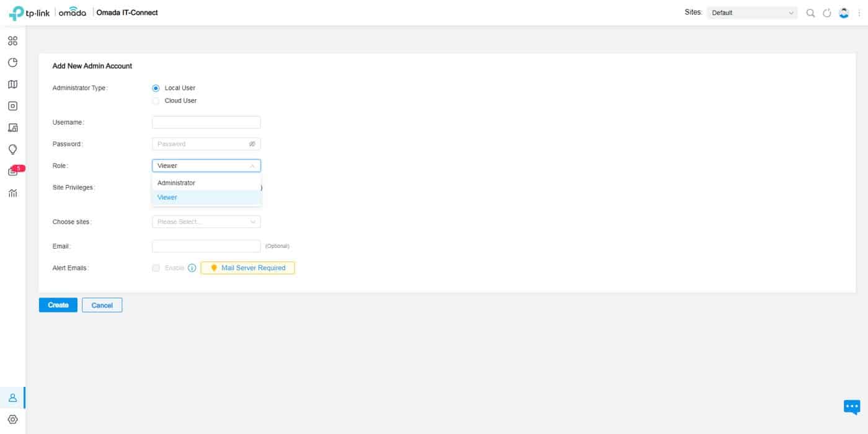868x434 pixels.
Task: Focus the Email input field
Action: (206, 246)
